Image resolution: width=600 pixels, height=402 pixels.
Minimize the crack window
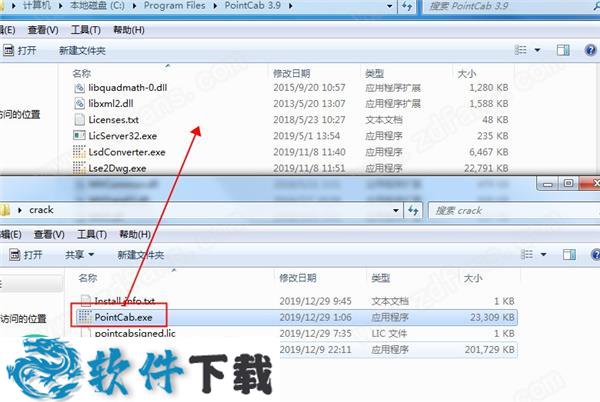548,184
